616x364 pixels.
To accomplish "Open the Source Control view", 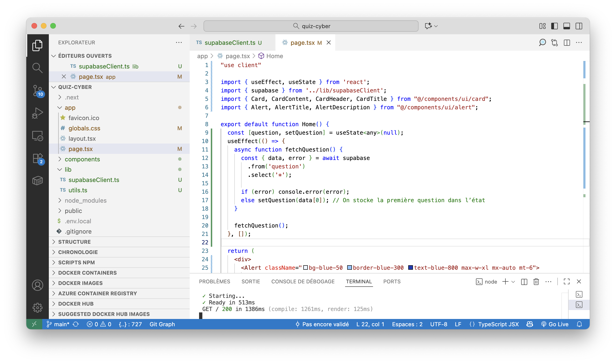I will (x=38, y=91).
